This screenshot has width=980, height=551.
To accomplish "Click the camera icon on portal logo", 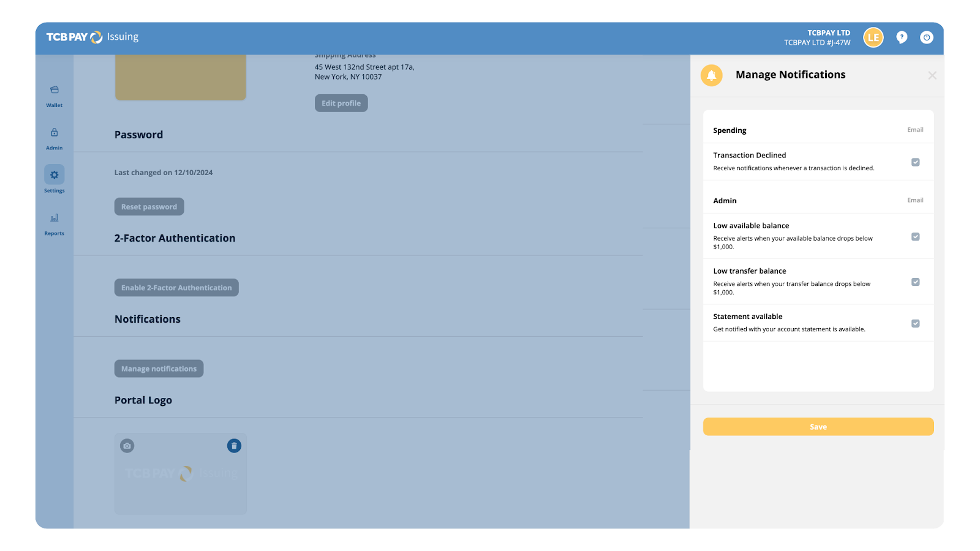I will (127, 446).
